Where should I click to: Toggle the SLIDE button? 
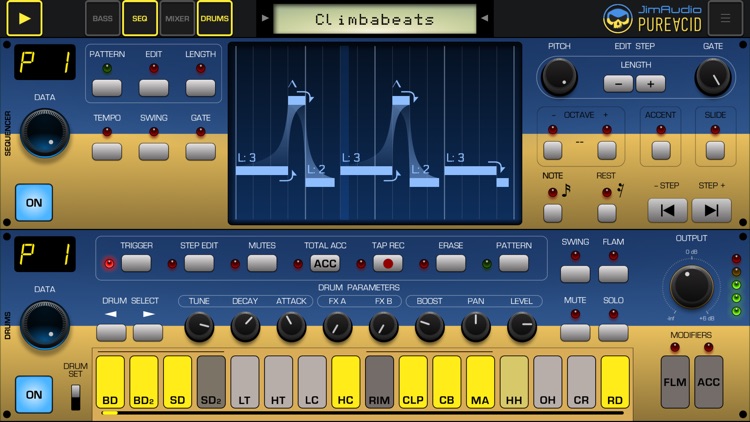715,150
